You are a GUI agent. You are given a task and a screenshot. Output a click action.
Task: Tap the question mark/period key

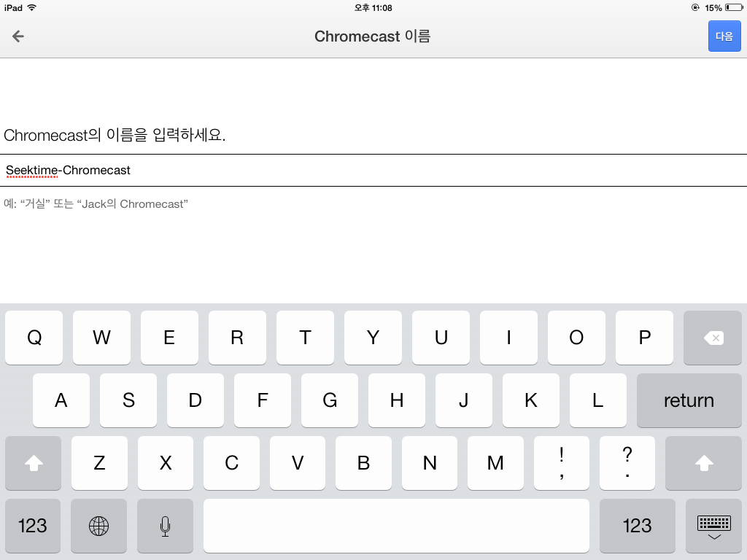[627, 463]
